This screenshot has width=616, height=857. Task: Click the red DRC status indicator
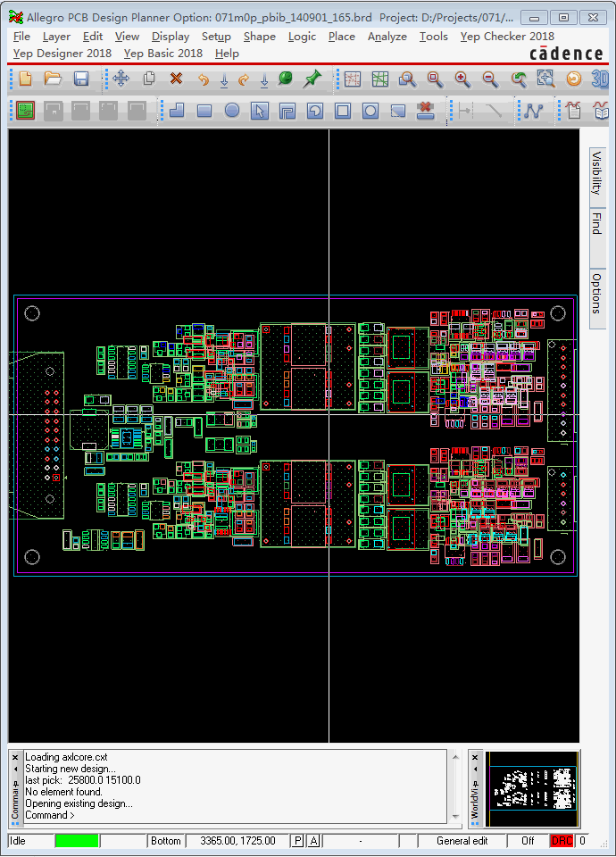point(562,841)
